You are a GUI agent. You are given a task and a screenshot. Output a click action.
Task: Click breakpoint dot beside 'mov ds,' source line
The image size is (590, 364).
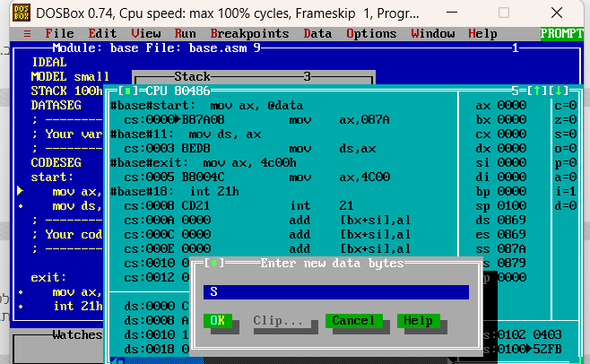21,206
